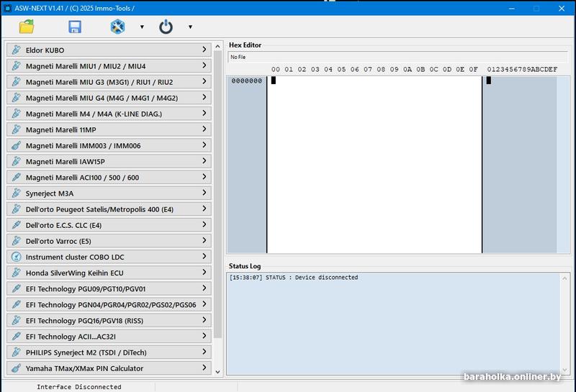
Task: Click the ECU list vertical scrollbar thumb
Action: point(217,194)
